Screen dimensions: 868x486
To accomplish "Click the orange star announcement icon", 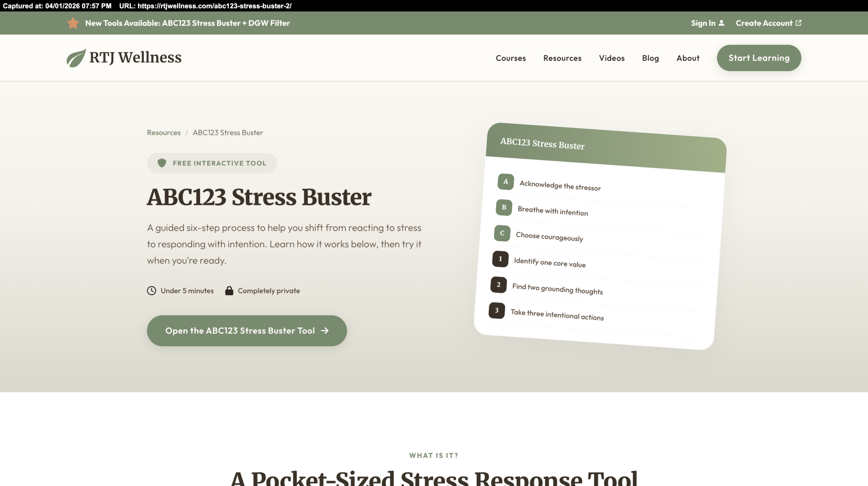I will tap(73, 23).
